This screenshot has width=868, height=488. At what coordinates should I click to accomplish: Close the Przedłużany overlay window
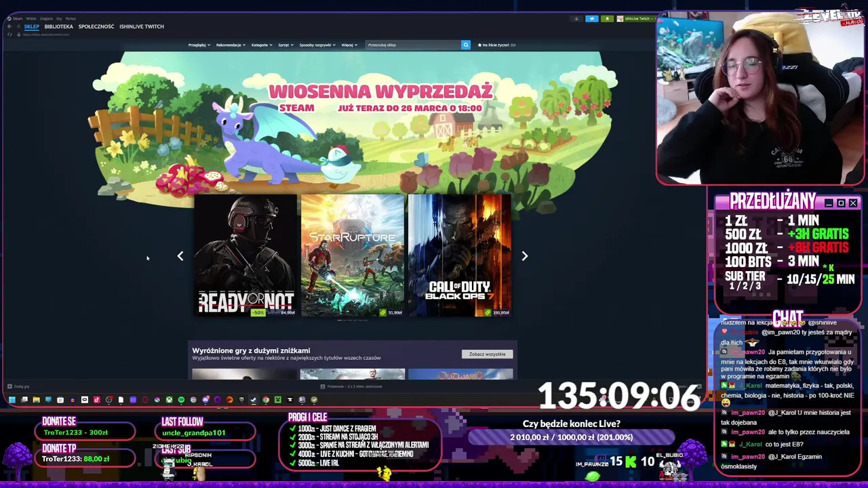(x=853, y=203)
